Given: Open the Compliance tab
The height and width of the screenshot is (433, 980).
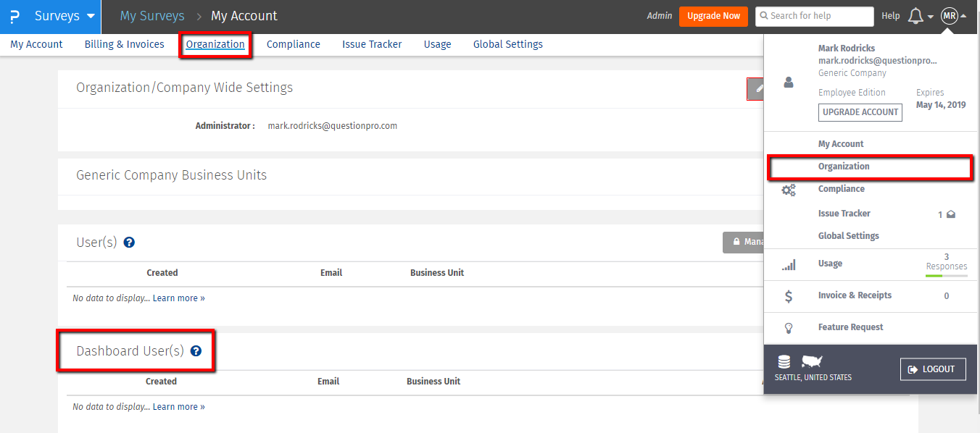Looking at the screenshot, I should pos(293,44).
